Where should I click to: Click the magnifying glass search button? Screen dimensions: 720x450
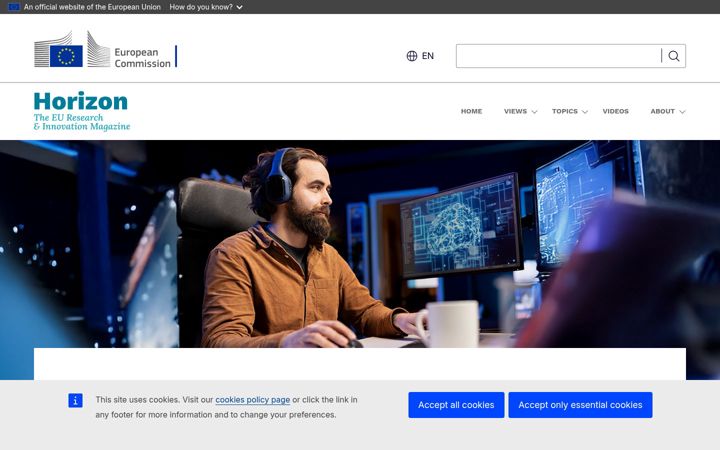674,56
